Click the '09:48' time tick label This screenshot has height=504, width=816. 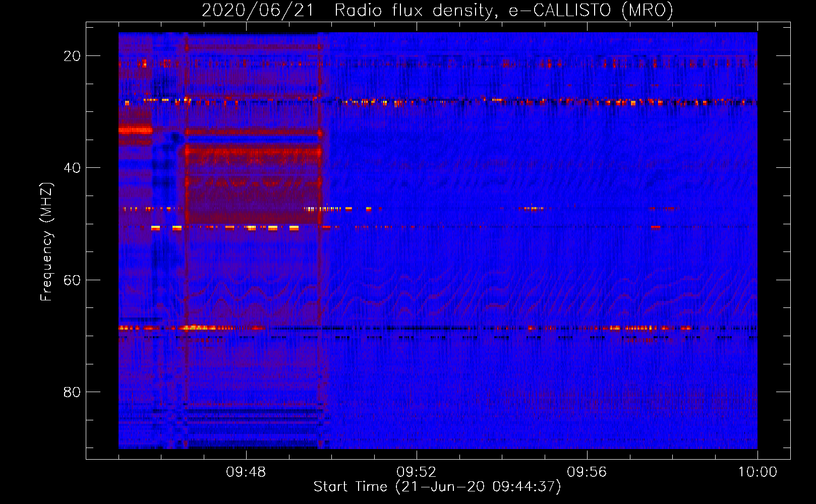(246, 472)
